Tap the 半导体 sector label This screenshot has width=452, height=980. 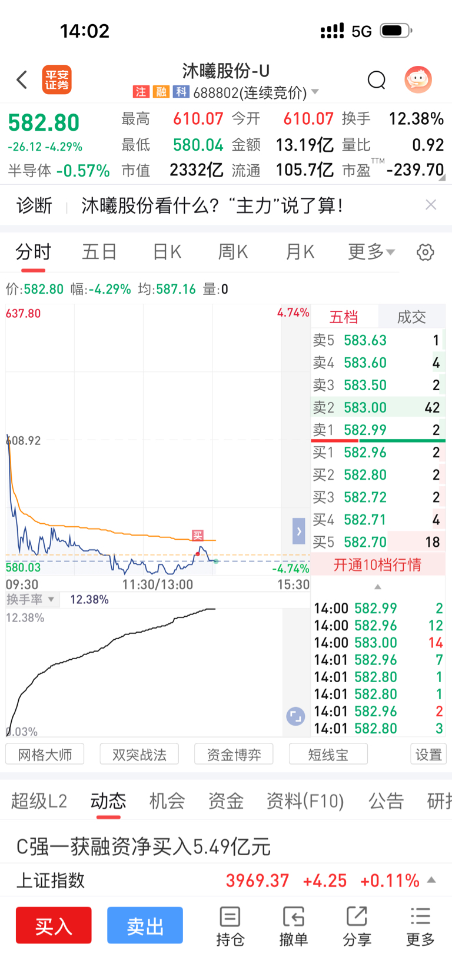pyautogui.click(x=29, y=171)
